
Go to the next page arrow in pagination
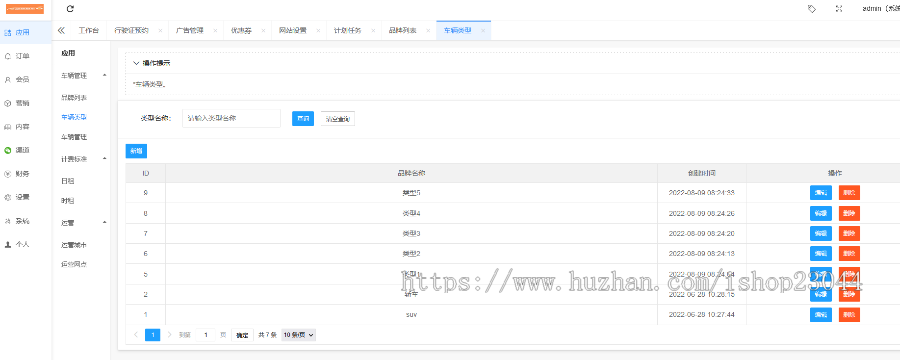click(x=169, y=335)
